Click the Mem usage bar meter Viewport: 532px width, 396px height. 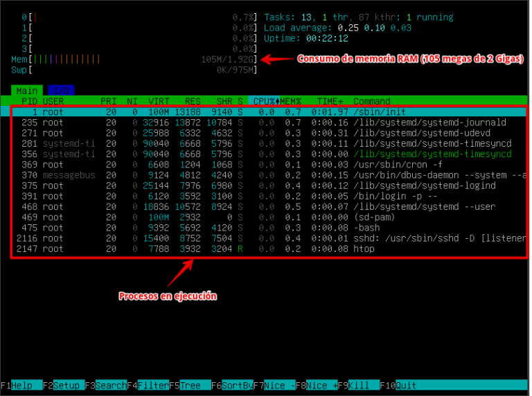[x=134, y=60]
